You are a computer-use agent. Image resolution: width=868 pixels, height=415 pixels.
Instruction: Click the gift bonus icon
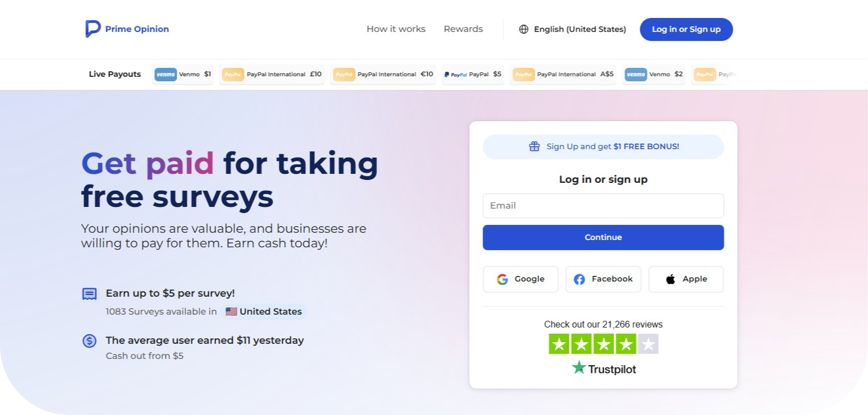pyautogui.click(x=534, y=146)
